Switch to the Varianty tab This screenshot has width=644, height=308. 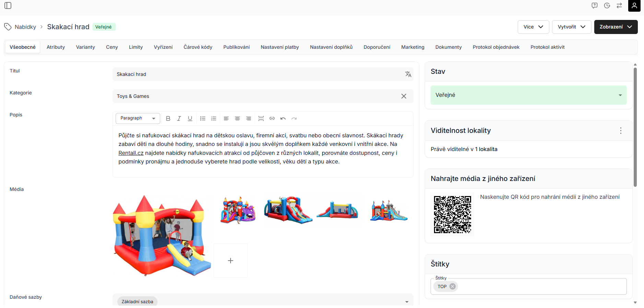point(85,47)
